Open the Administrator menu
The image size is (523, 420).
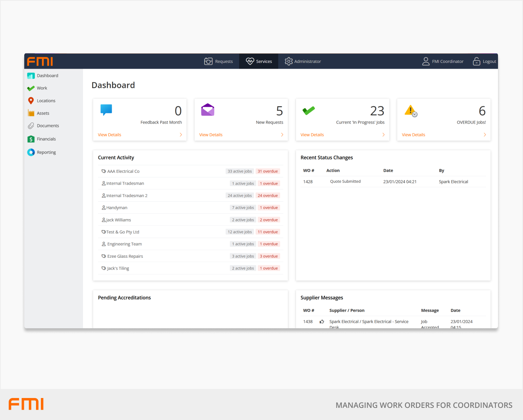pyautogui.click(x=303, y=61)
